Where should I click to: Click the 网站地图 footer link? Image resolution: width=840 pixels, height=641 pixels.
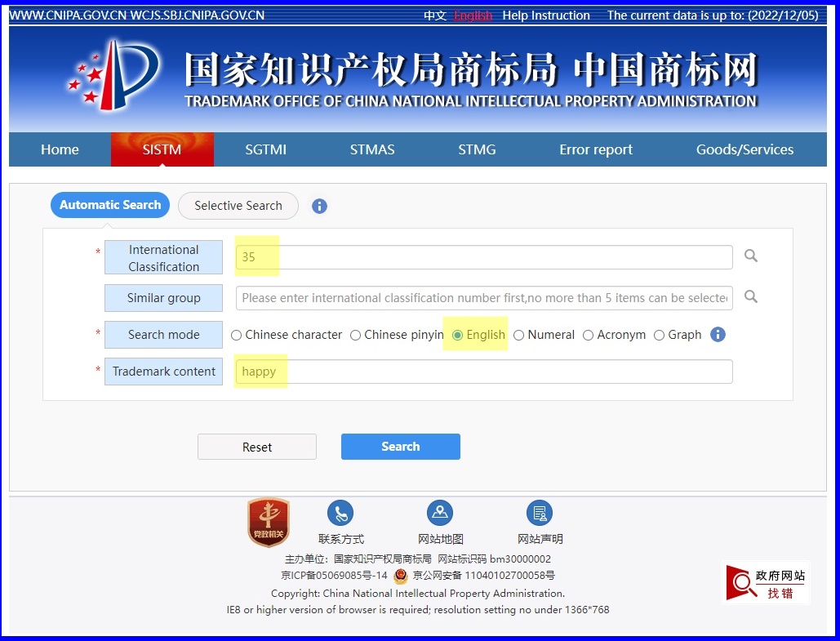click(x=440, y=539)
